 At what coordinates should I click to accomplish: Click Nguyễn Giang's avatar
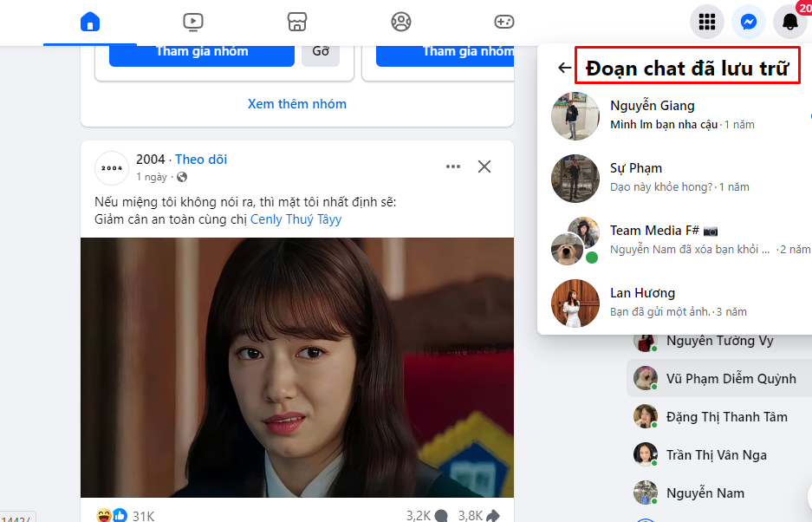[575, 116]
